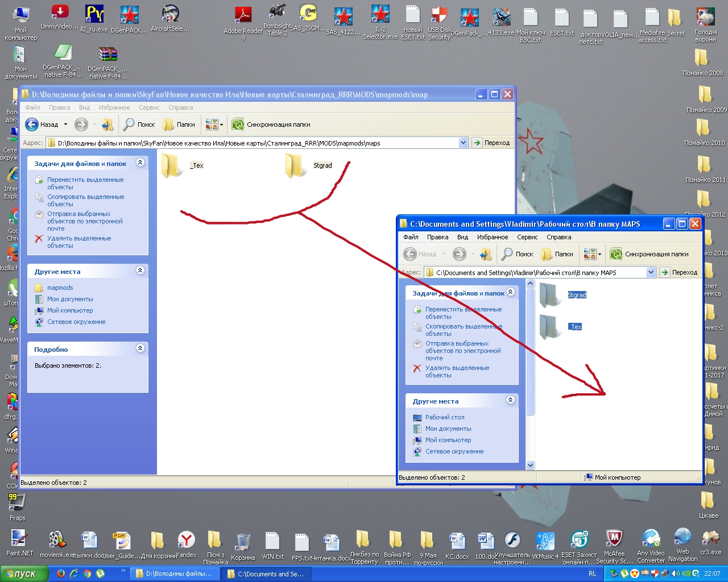Collapse Другие места panel in mapmods window
This screenshot has width=728, height=582.
coord(140,271)
